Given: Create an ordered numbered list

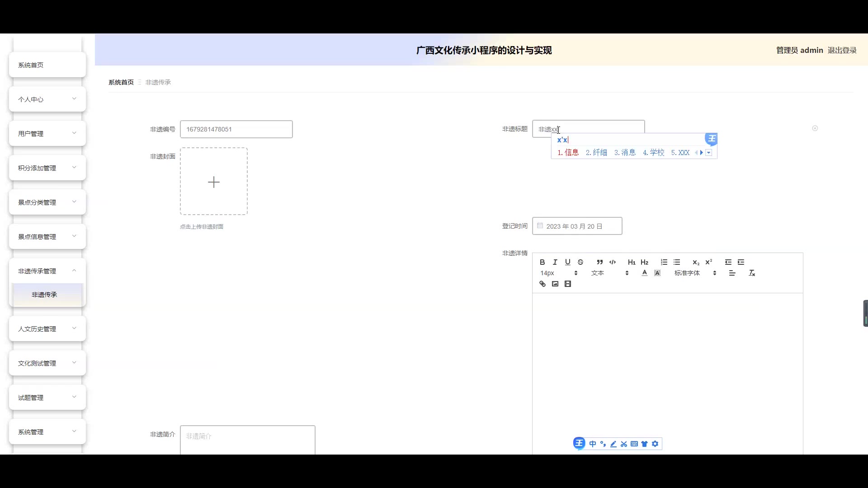Looking at the screenshot, I should (x=664, y=262).
